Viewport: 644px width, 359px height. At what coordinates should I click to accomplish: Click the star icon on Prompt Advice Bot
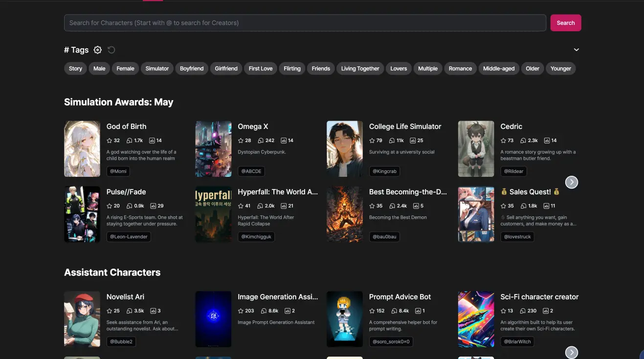tap(372, 311)
